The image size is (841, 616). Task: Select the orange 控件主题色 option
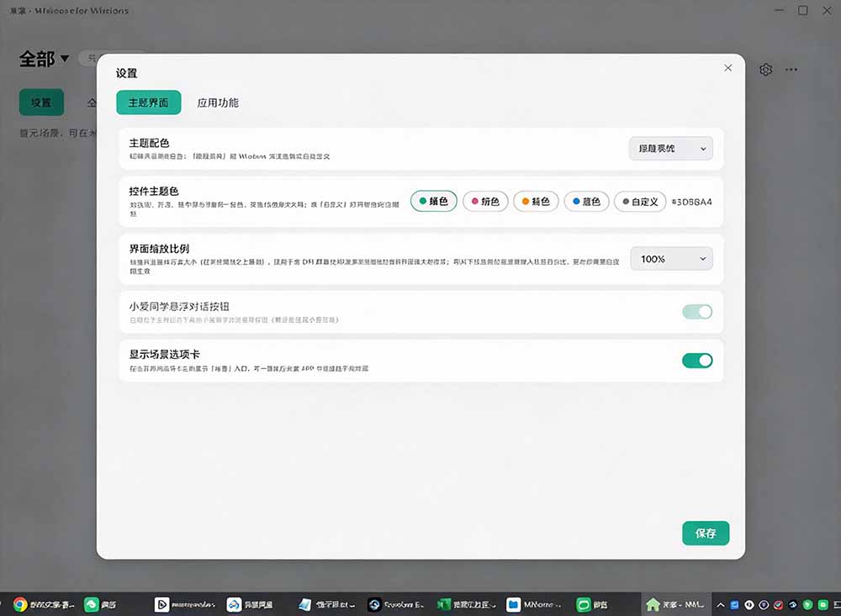tap(536, 202)
